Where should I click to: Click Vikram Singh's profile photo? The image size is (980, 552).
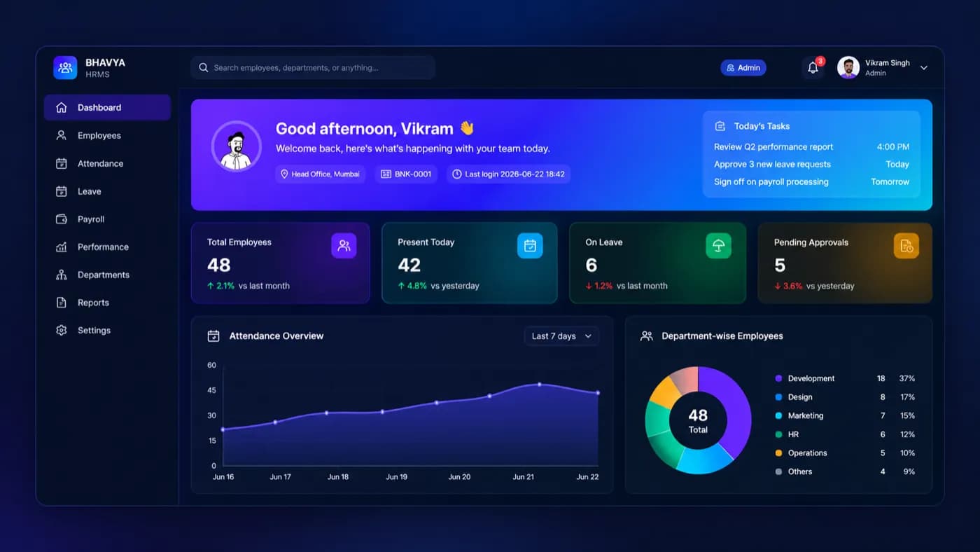(848, 68)
